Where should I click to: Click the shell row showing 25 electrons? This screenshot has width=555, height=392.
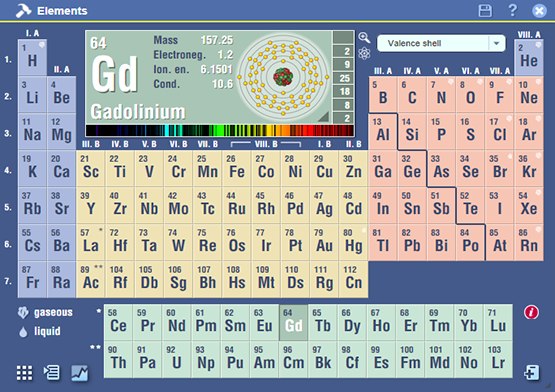[343, 78]
